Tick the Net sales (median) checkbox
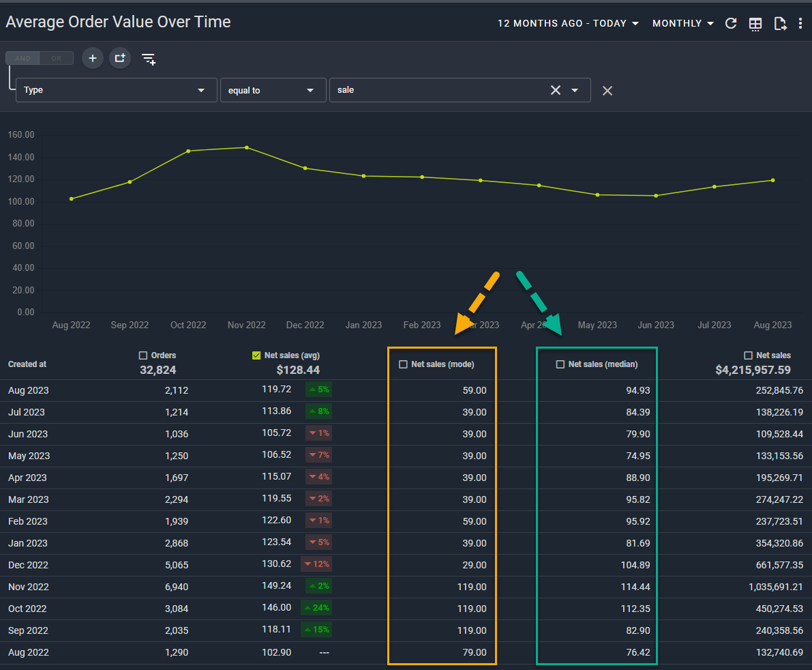 (560, 365)
